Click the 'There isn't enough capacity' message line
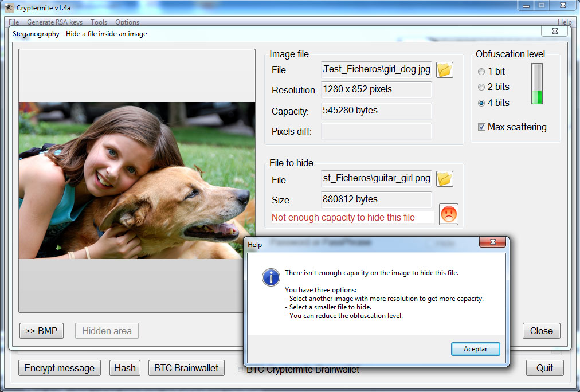Viewport: 580px width, 392px height. coord(372,273)
